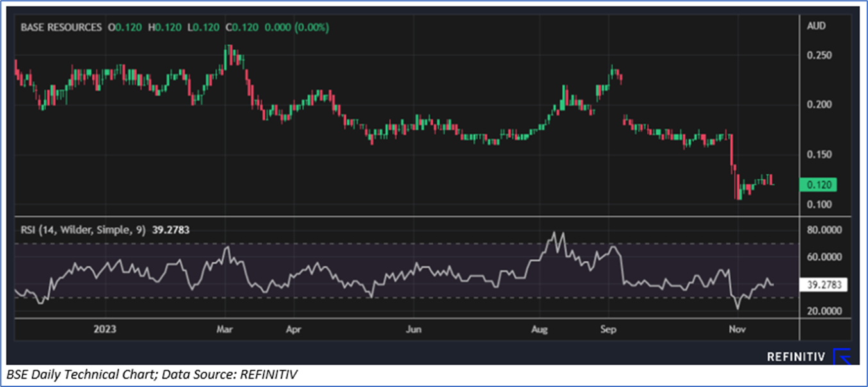
Task: Click the 0.150 price axis label
Action: [819, 155]
